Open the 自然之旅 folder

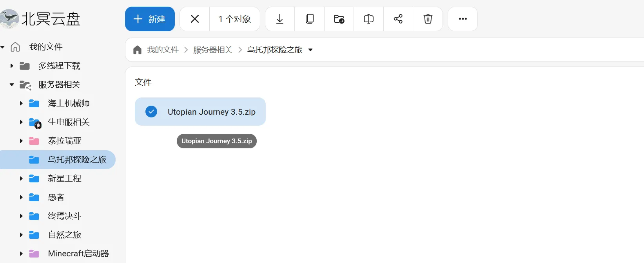pyautogui.click(x=65, y=235)
